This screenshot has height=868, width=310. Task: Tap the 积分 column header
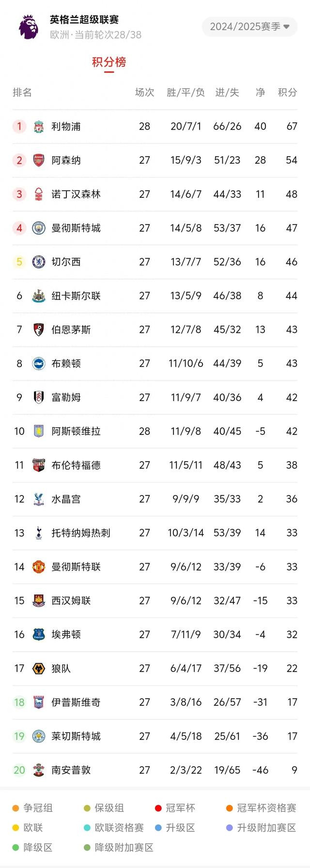(288, 92)
